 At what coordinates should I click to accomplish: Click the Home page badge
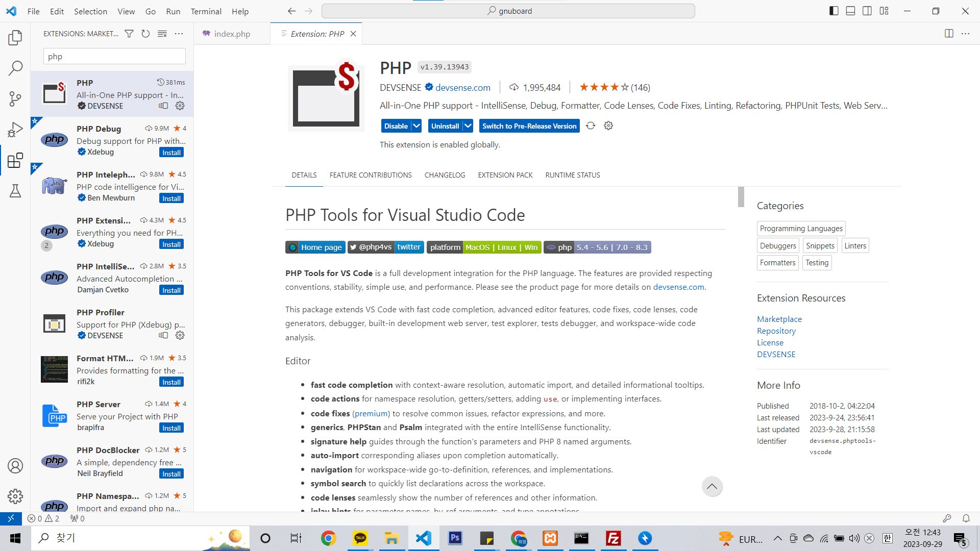pyautogui.click(x=315, y=247)
